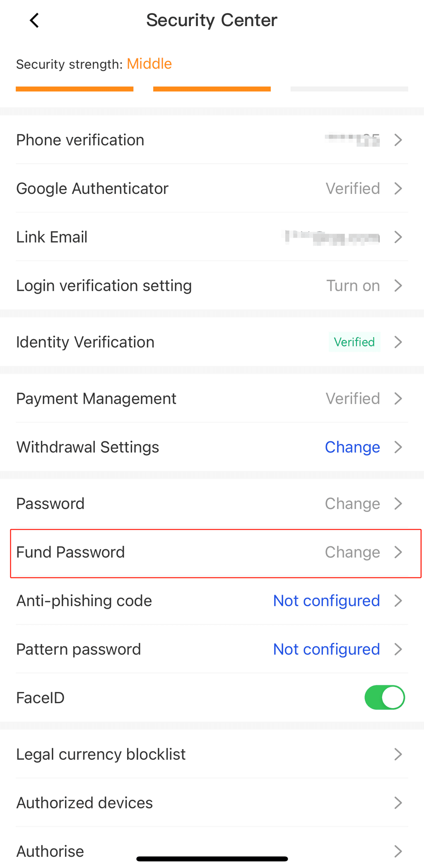Tap the Security Center page title
The width and height of the screenshot is (424, 868).
coord(212,20)
